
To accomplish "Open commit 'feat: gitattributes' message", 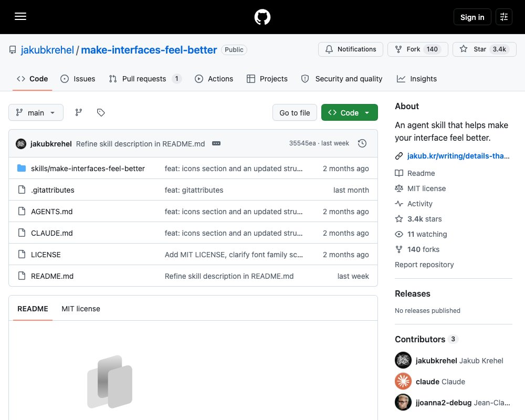I will pos(194,190).
